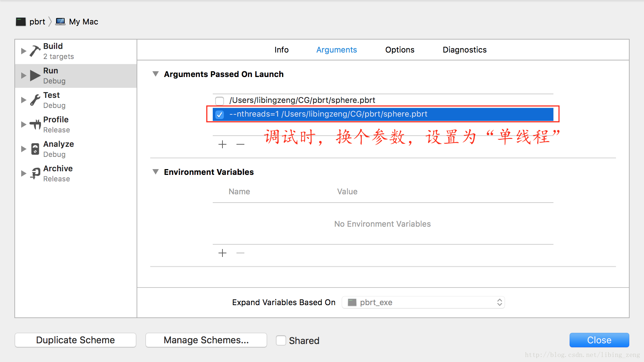Screen dimensions: 644x362
Task: Expand the Run action disclosure triangle
Action: click(24, 76)
